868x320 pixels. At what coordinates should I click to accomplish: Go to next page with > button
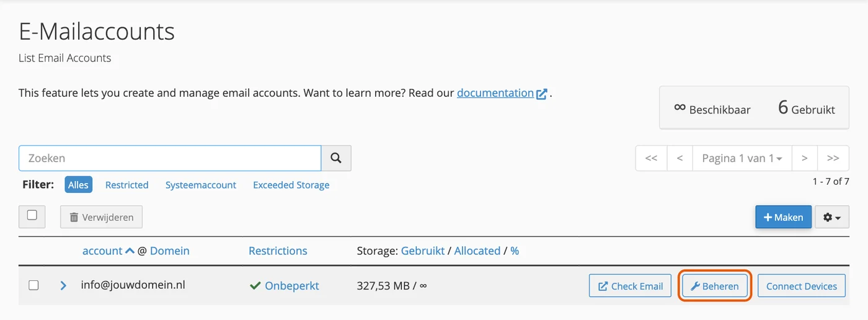click(x=804, y=158)
